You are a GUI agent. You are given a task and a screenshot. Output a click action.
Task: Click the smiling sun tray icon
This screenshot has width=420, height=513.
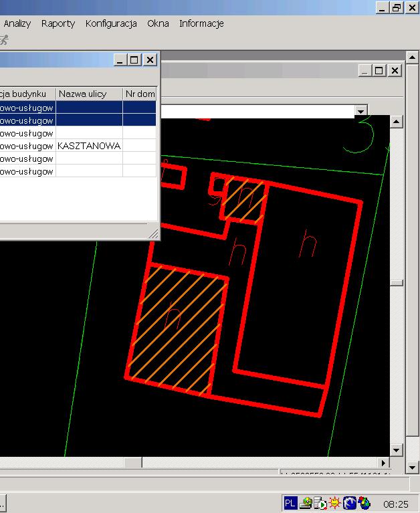click(x=334, y=503)
